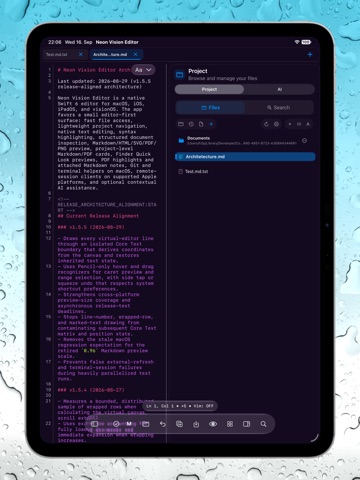Tap the middle size control icon

coord(299,124)
